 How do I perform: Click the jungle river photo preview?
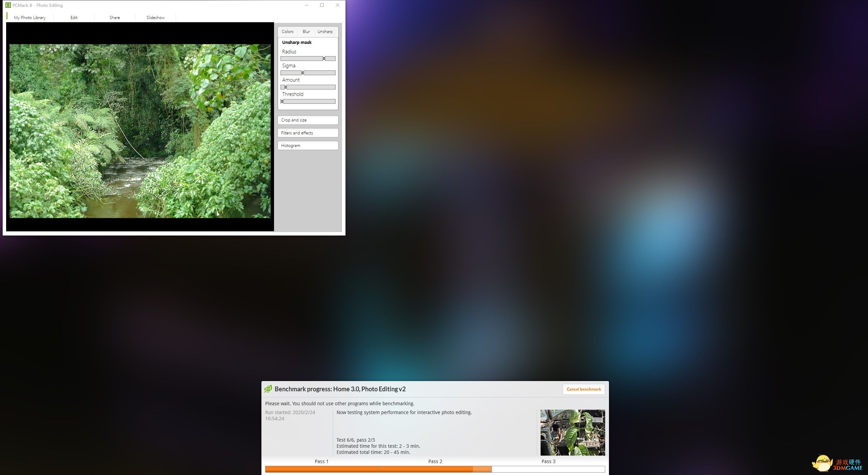coord(140,131)
